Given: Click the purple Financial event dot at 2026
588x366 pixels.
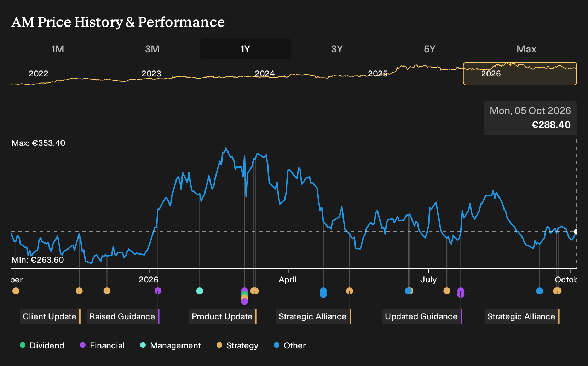Looking at the screenshot, I should click(158, 291).
